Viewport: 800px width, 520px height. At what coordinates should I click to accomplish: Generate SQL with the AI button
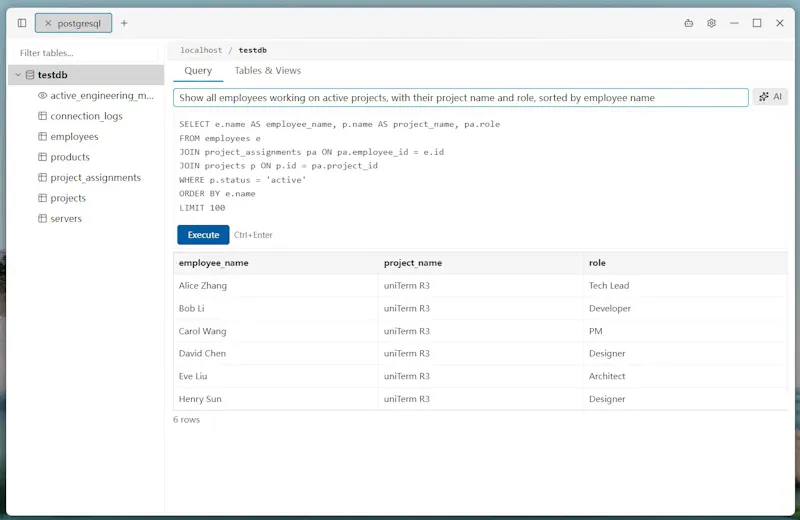(770, 96)
